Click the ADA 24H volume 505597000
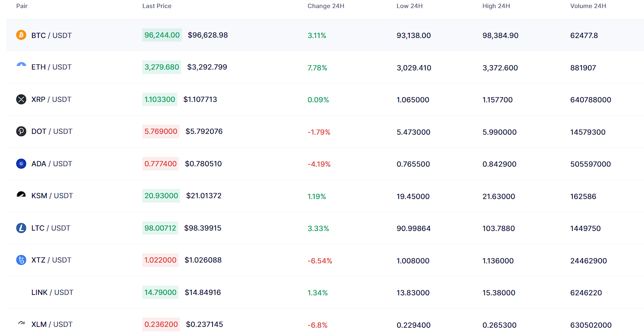The image size is (644, 335). 590,164
